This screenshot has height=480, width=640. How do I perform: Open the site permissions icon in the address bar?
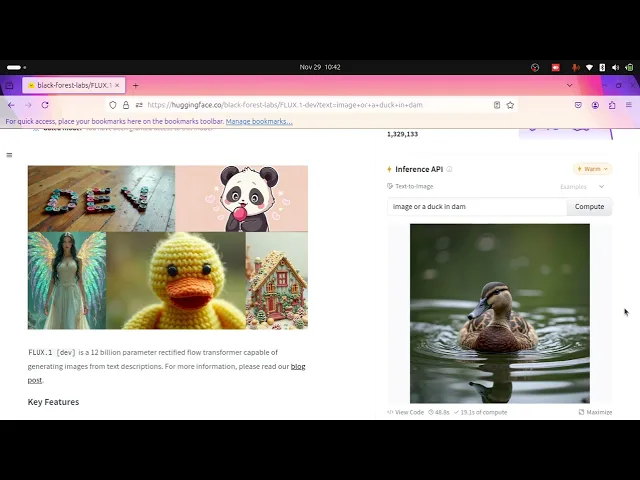click(x=139, y=105)
